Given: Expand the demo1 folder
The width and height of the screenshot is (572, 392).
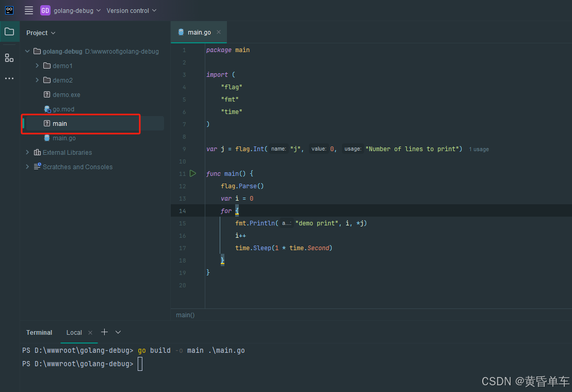Looking at the screenshot, I should click(x=37, y=66).
